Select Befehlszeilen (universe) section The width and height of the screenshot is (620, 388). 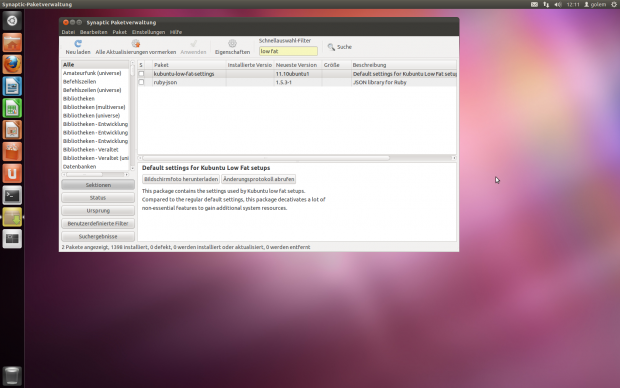(95, 90)
